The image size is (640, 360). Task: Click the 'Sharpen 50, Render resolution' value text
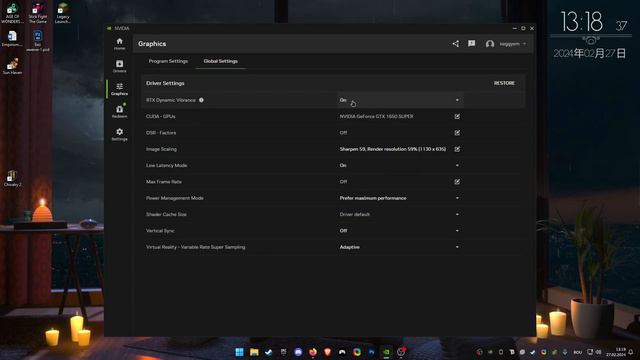[x=393, y=149]
